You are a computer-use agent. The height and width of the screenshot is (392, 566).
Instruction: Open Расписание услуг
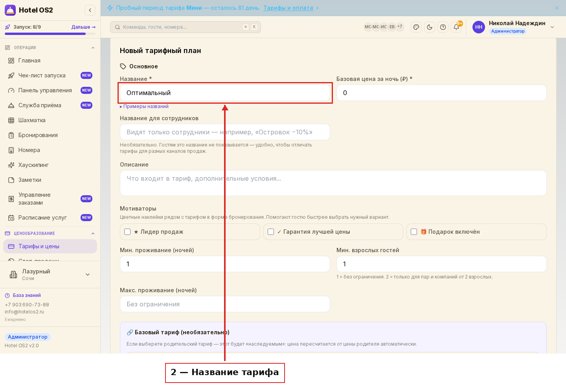pos(50,218)
